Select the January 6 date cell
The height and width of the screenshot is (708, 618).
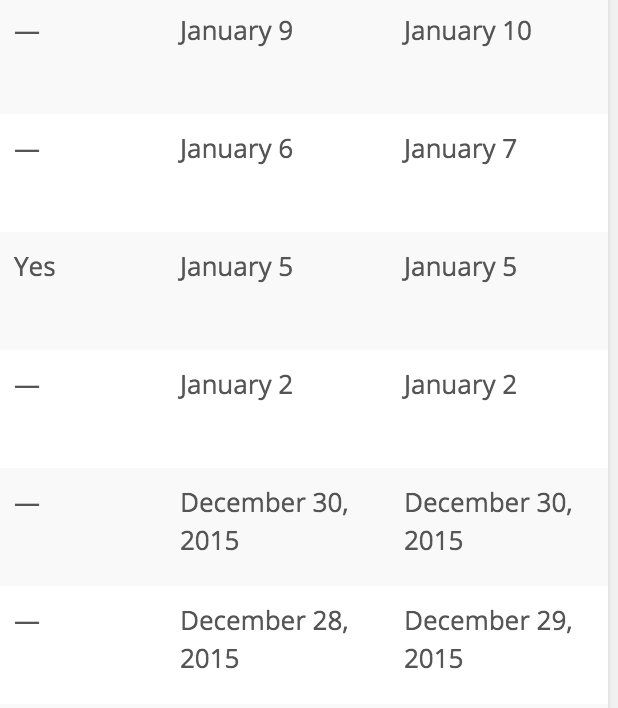[x=236, y=150]
